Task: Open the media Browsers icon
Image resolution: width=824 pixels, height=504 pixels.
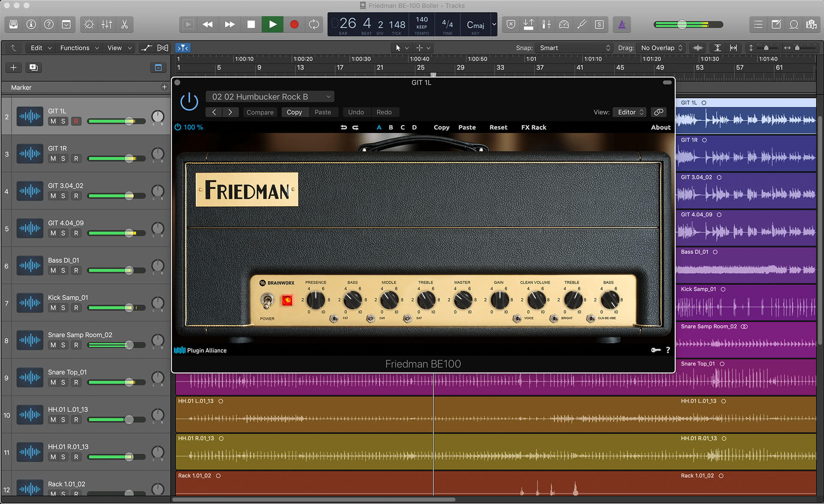Action: tap(811, 24)
